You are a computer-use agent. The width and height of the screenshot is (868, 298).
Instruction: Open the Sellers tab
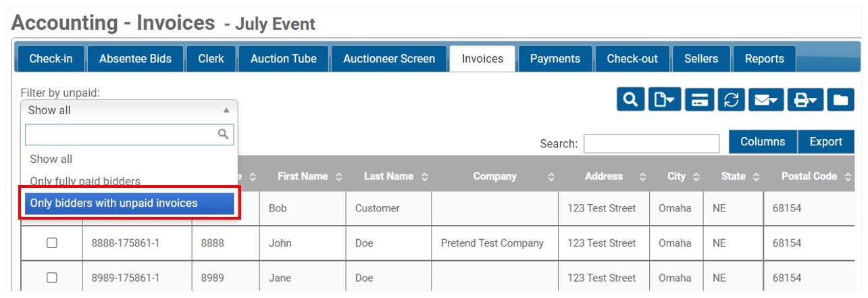click(701, 59)
